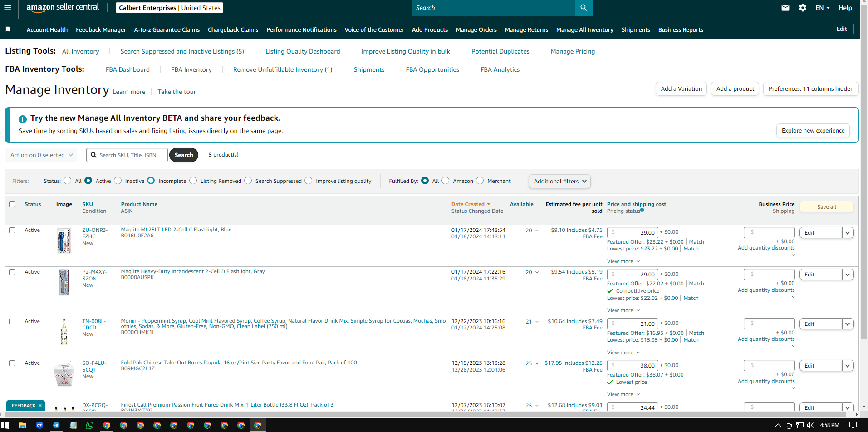The image size is (868, 432).
Task: Open Zoom from the taskbar
Action: pyautogui.click(x=39, y=425)
